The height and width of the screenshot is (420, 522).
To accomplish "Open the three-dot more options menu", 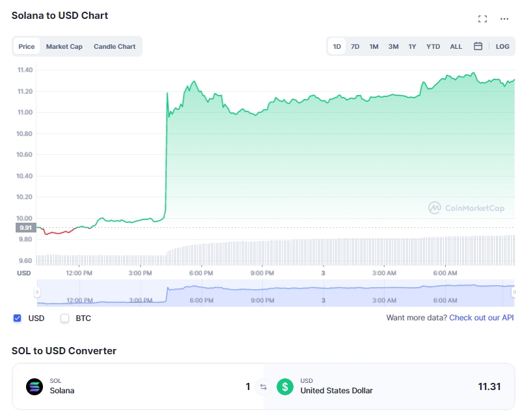I will tap(504, 19).
